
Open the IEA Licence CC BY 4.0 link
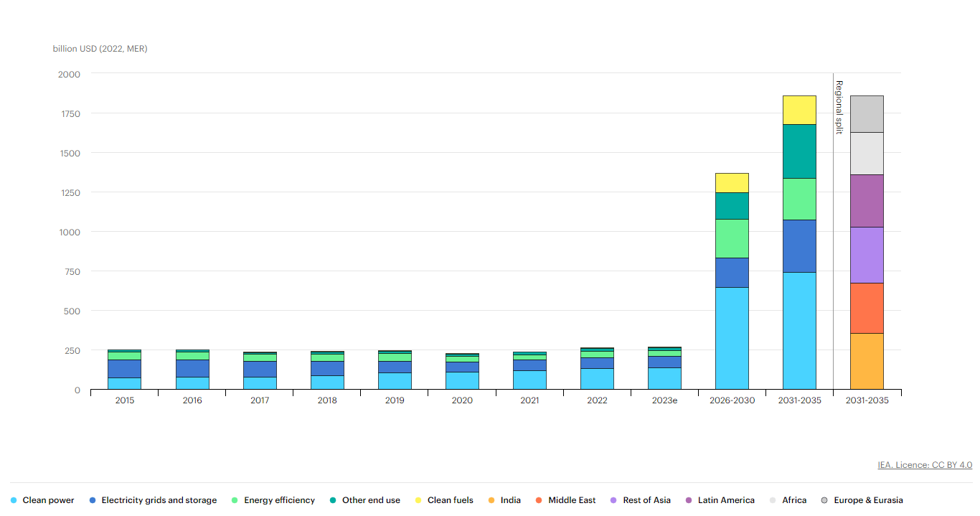pyautogui.click(x=925, y=465)
